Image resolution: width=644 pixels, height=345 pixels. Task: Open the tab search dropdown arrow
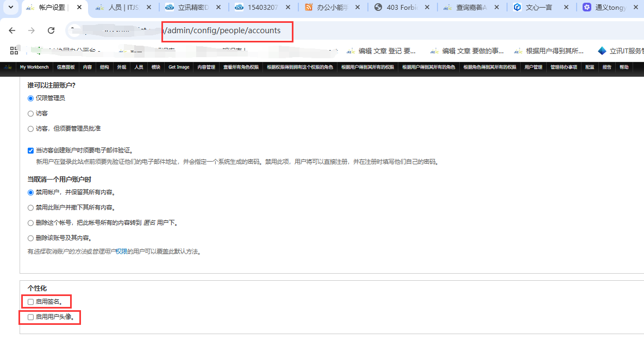[x=10, y=8]
